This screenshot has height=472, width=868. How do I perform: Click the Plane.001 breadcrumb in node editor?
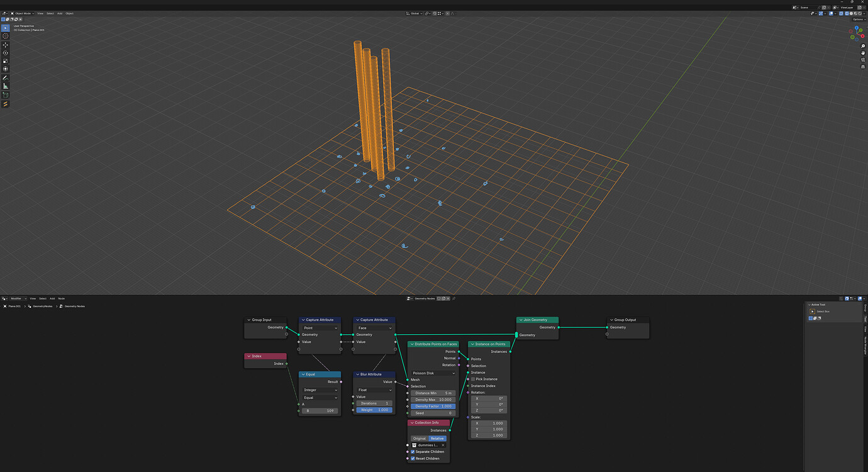(x=13, y=306)
